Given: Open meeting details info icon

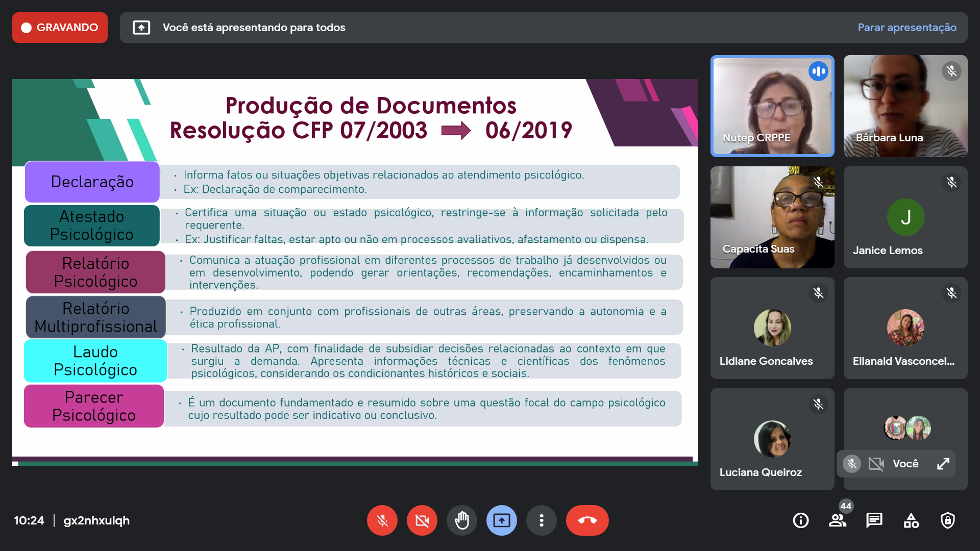Looking at the screenshot, I should coord(800,520).
